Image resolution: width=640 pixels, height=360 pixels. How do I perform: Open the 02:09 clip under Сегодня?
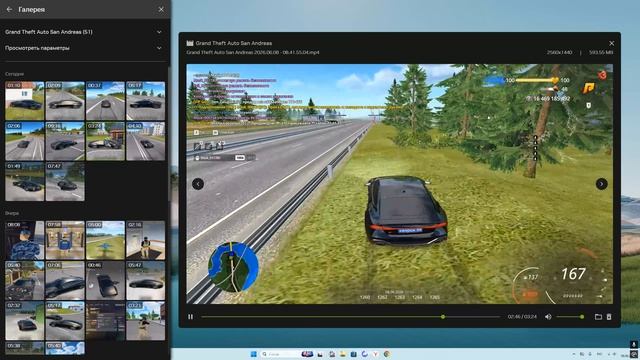click(x=65, y=101)
